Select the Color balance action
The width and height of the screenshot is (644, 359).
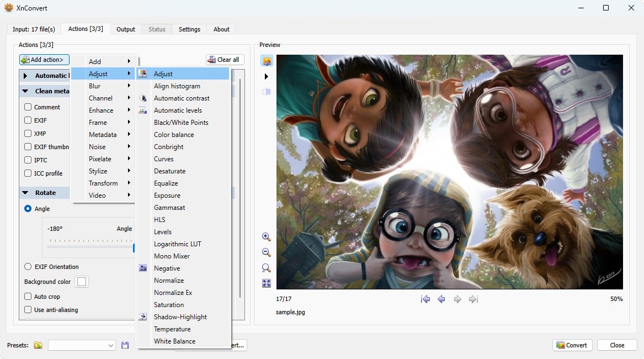[x=183, y=134]
